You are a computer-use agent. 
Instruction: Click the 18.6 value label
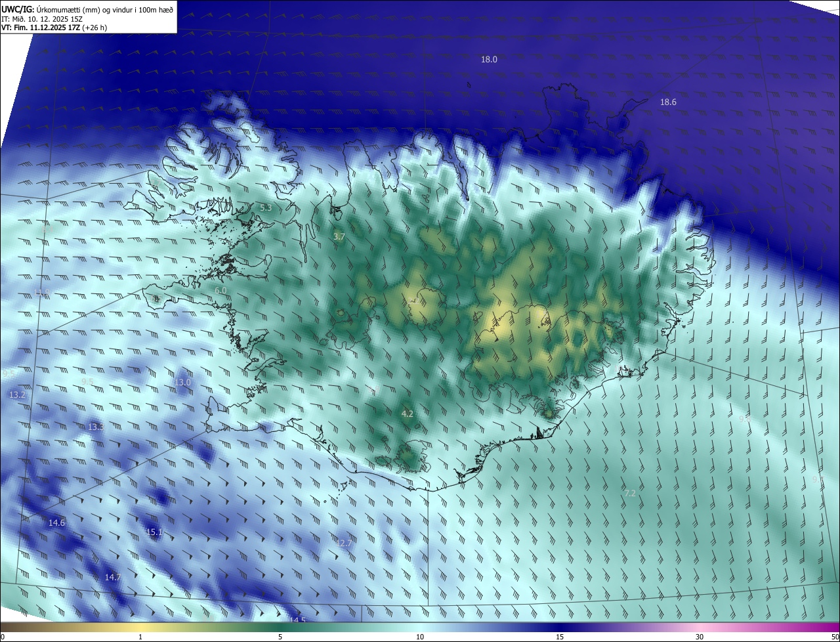(668, 102)
